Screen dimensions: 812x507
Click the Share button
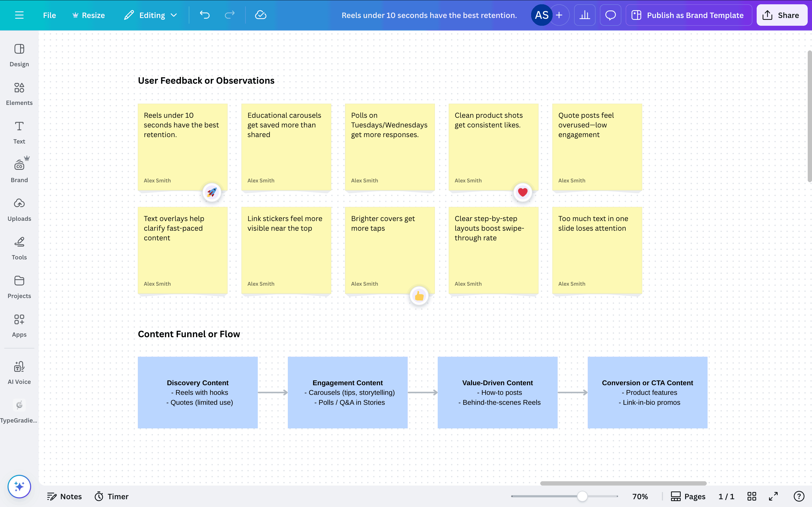coord(781,15)
